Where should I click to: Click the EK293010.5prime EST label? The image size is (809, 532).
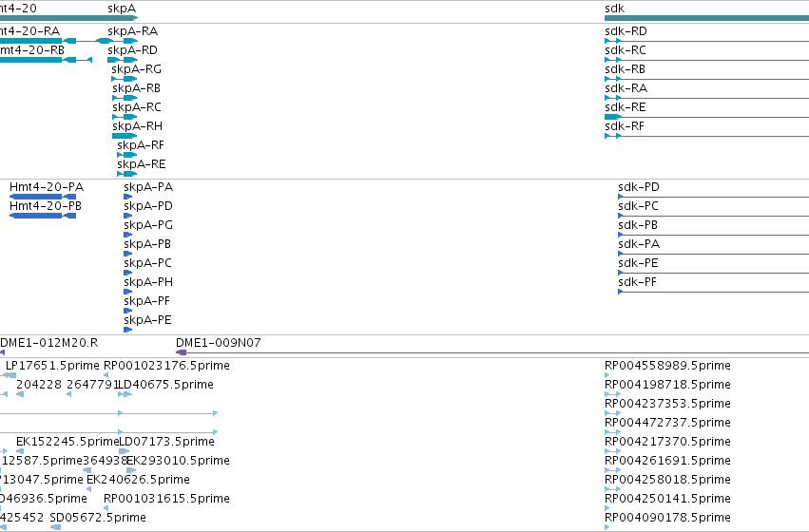[x=178, y=461]
